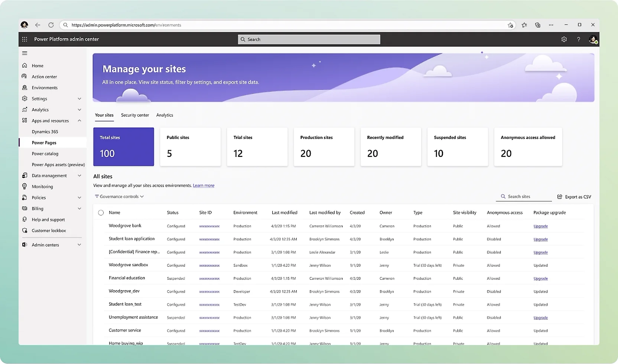Expand the Analytics sidebar chevron
The width and height of the screenshot is (618, 364).
[79, 109]
